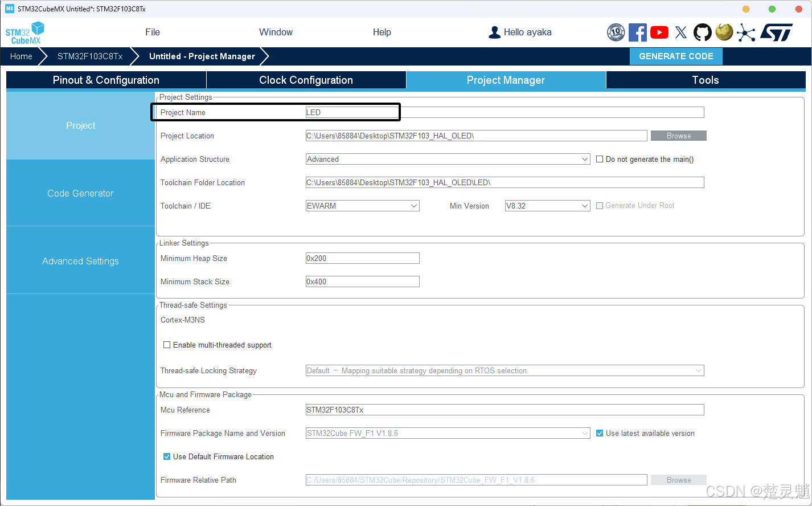This screenshot has height=506, width=812.
Task: Select the Project side tab
Action: coord(80,125)
